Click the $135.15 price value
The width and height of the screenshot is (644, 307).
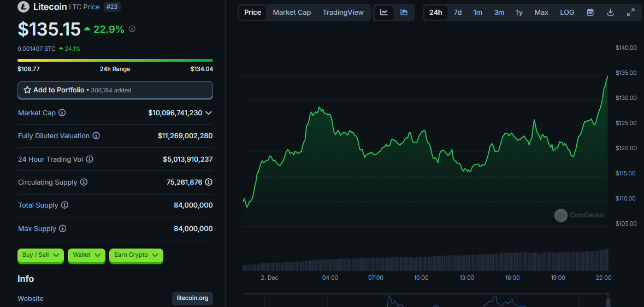49,29
